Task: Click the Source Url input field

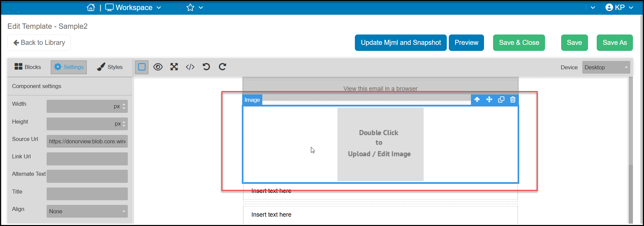Action: coord(87,141)
